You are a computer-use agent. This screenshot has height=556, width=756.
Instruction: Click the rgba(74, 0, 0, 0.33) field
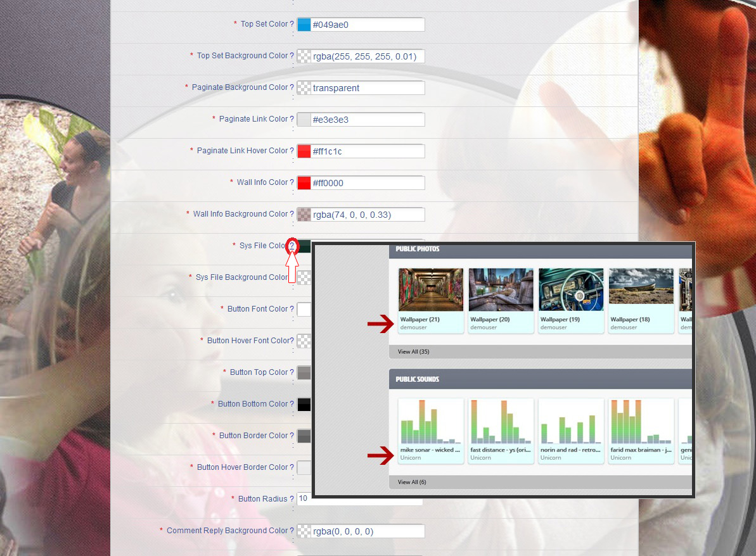click(x=368, y=215)
